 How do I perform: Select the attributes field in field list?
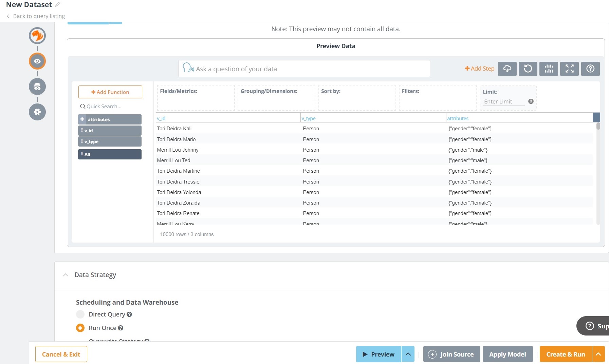(110, 119)
